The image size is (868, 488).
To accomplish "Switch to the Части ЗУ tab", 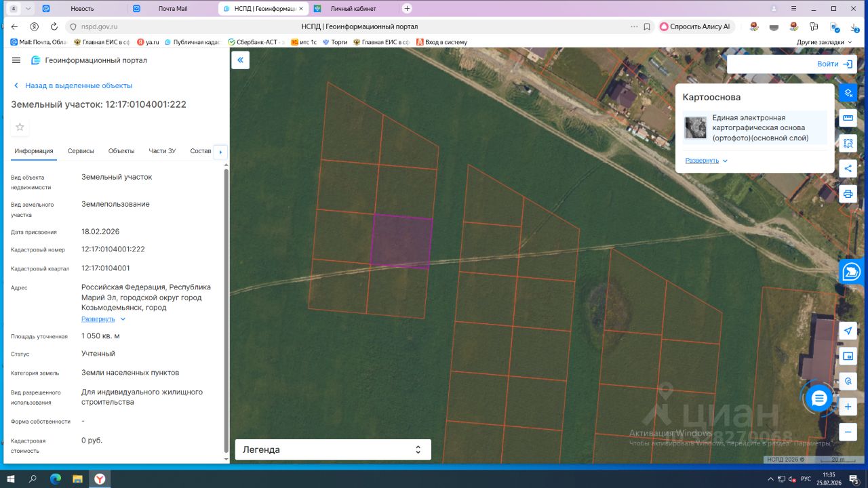I will pos(162,151).
